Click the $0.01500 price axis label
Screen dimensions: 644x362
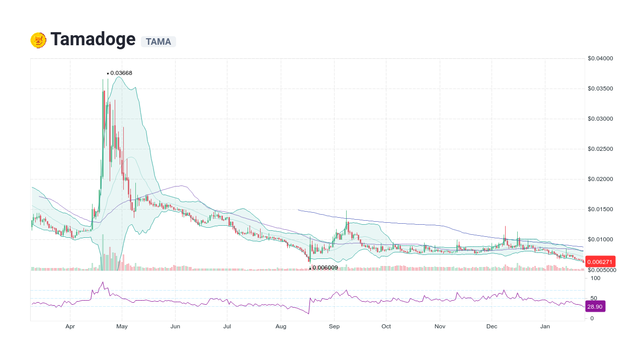(600, 209)
